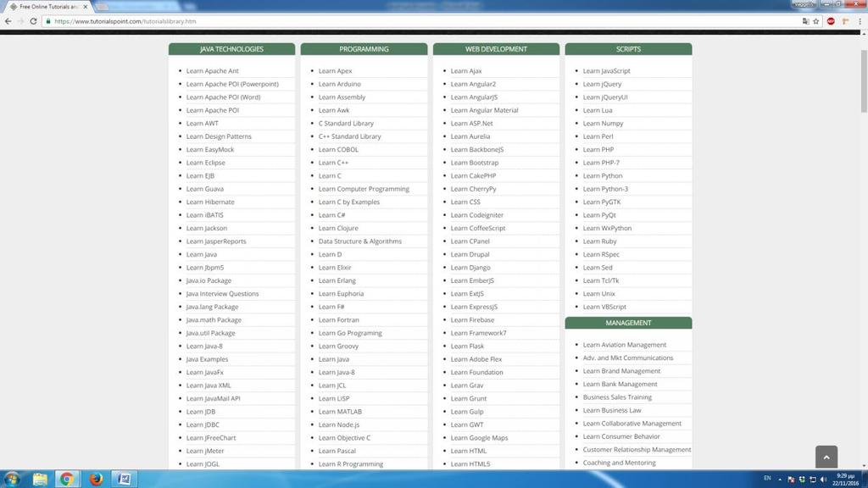
Task: Open Data Structure & Algorithms link
Action: click(359, 241)
